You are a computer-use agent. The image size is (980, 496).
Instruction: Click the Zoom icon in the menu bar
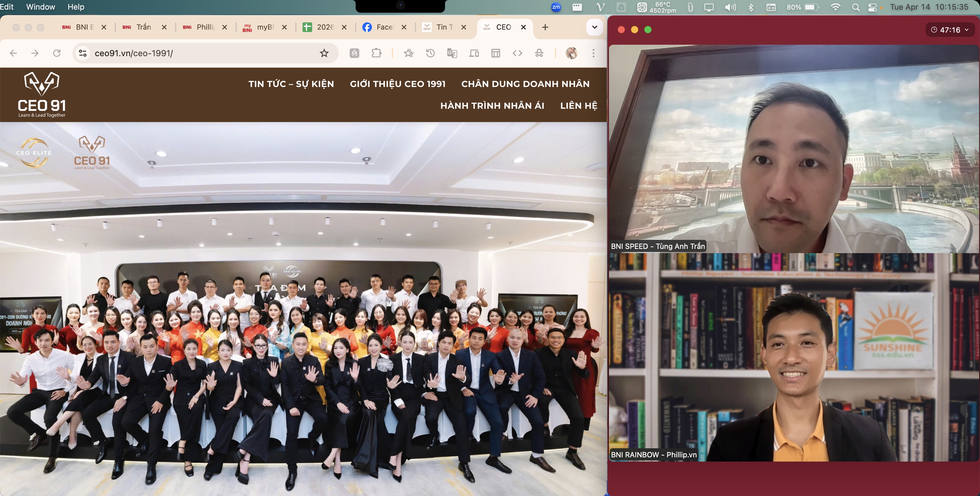point(556,7)
